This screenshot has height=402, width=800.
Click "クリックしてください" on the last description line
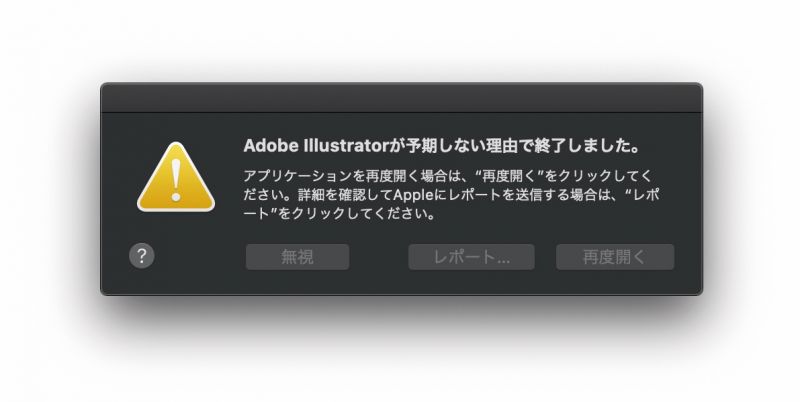click(x=364, y=213)
